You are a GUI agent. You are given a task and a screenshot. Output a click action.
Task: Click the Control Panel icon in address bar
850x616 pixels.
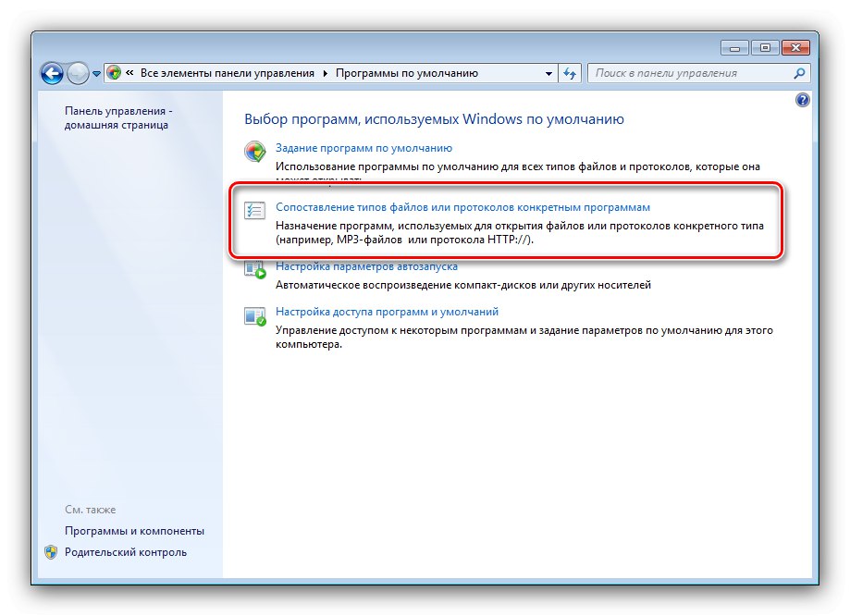pyautogui.click(x=114, y=73)
